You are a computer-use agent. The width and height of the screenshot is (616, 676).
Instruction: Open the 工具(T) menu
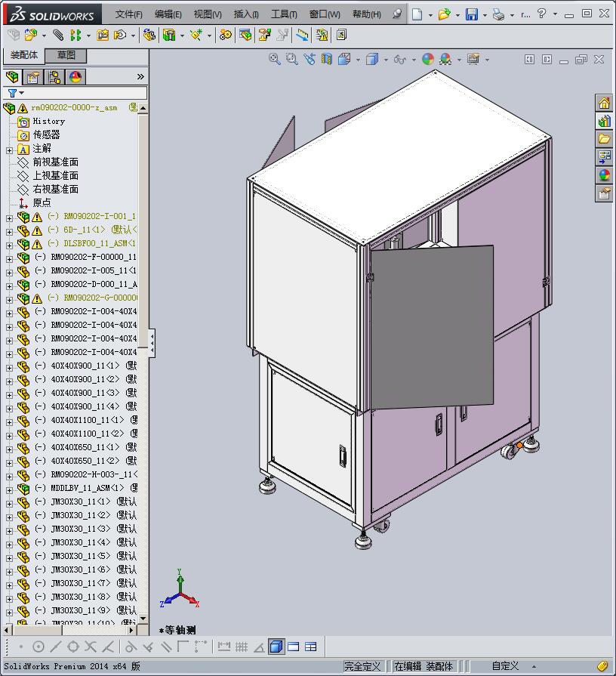pyautogui.click(x=284, y=14)
